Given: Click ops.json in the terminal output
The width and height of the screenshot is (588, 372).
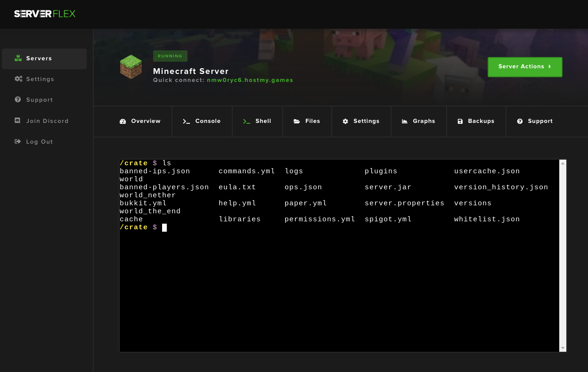Looking at the screenshot, I should click(303, 187).
